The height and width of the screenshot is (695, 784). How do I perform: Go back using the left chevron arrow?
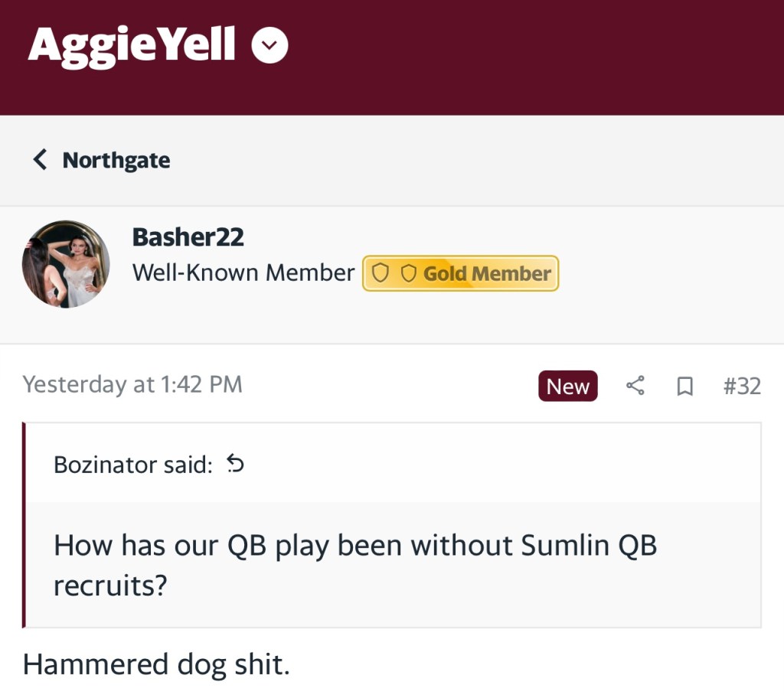[40, 160]
